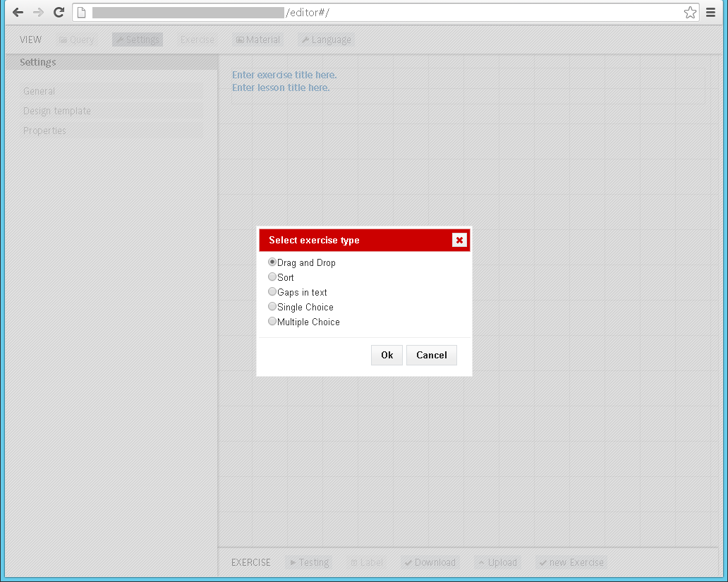Confirm with the Ok button
728x582 pixels.
pos(387,355)
